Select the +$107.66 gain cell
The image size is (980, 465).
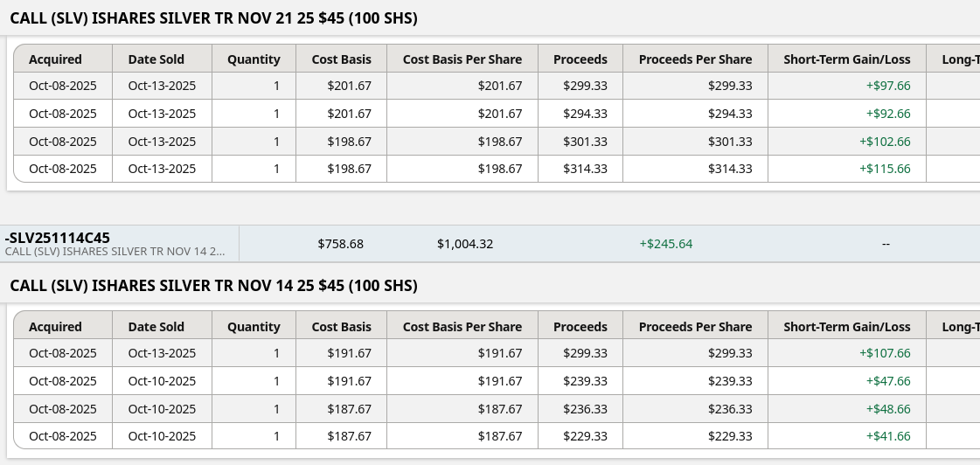click(885, 353)
